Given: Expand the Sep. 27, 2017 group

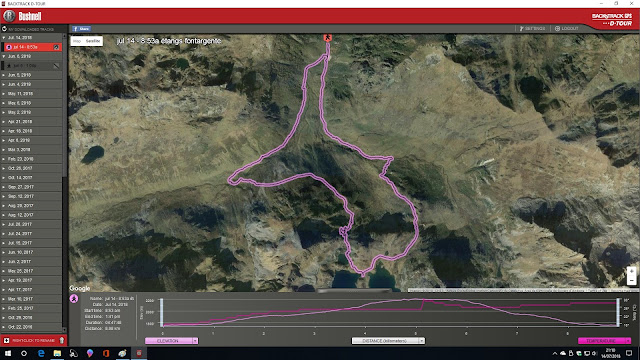Looking at the screenshot, I should tap(4, 187).
